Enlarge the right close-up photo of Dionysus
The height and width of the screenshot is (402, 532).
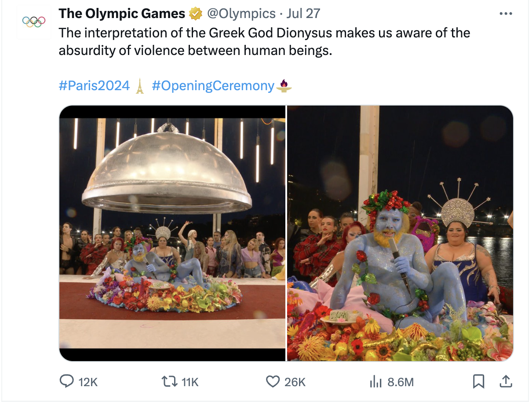pos(400,233)
